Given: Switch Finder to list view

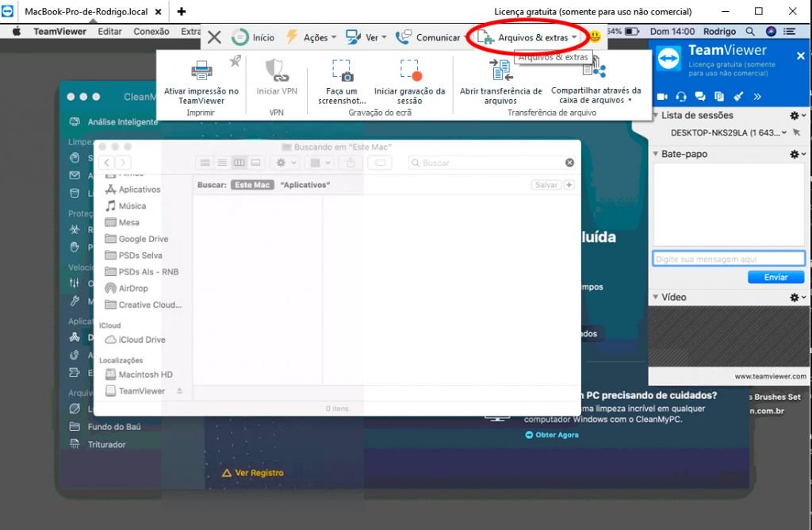Looking at the screenshot, I should tap(222, 163).
